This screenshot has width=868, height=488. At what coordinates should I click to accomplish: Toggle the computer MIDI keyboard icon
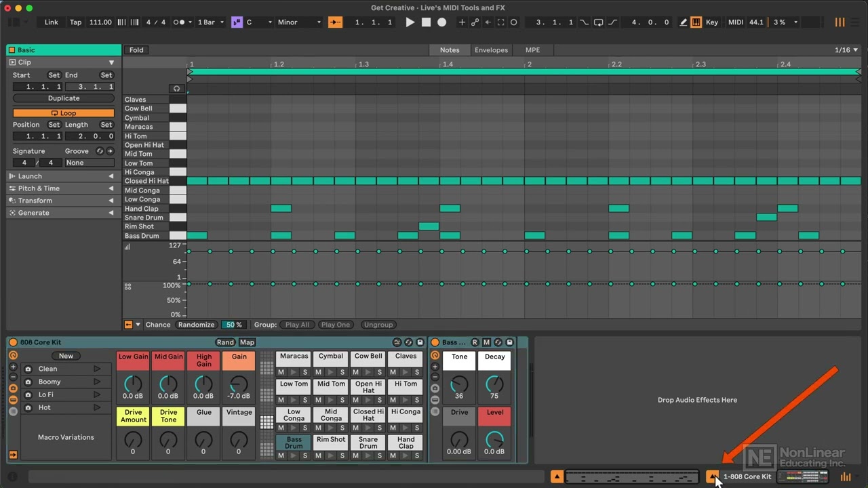click(x=696, y=22)
